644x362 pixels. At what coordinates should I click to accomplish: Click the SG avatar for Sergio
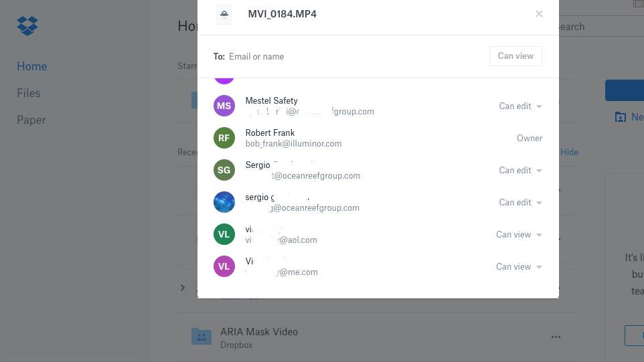point(224,170)
